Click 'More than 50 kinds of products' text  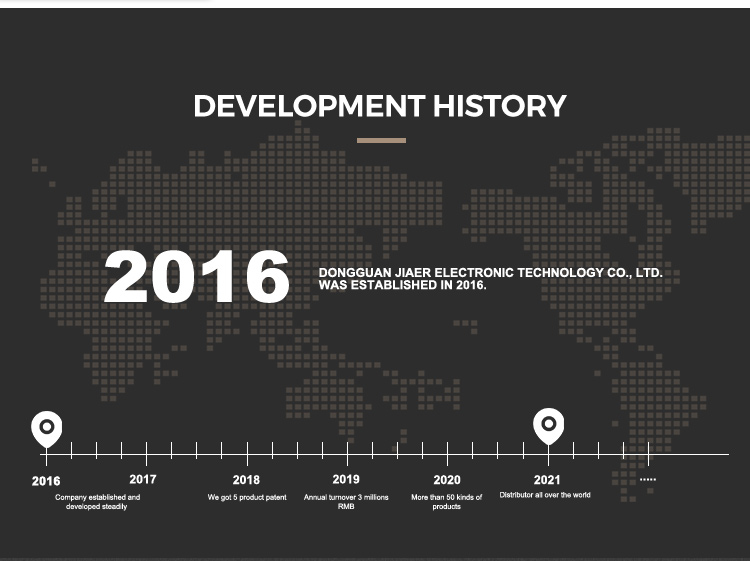pyautogui.click(x=446, y=502)
